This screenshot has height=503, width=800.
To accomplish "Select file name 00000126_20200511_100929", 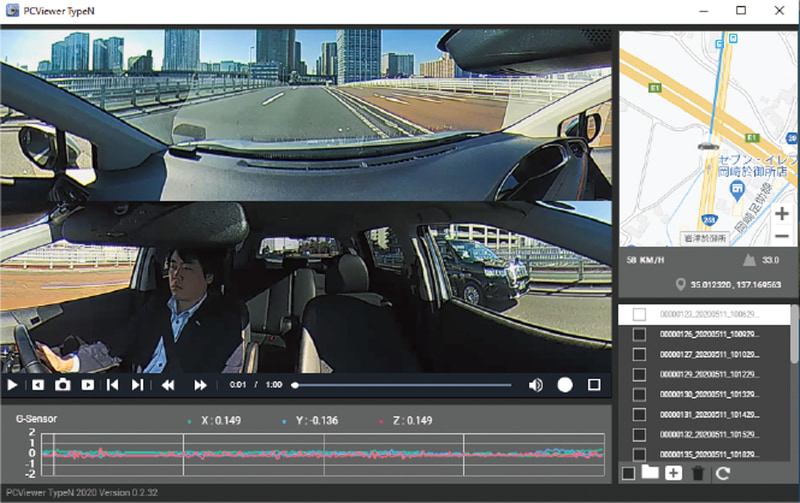I will tap(709, 334).
